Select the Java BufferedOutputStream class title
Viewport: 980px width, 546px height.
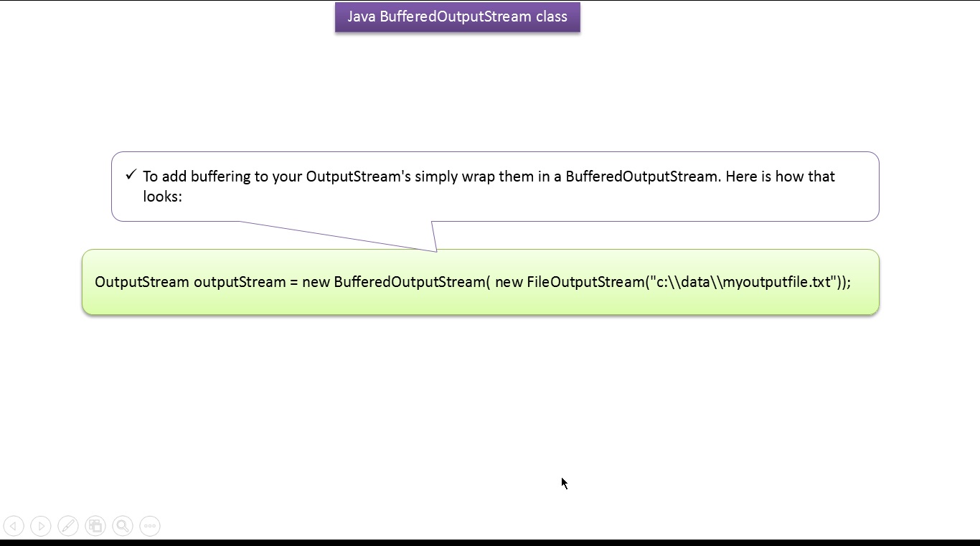point(458,17)
